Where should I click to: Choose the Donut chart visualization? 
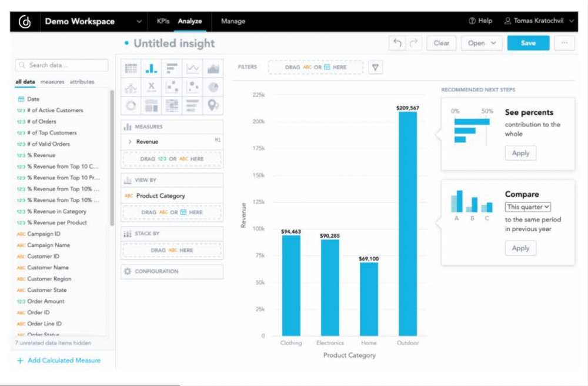point(131,106)
